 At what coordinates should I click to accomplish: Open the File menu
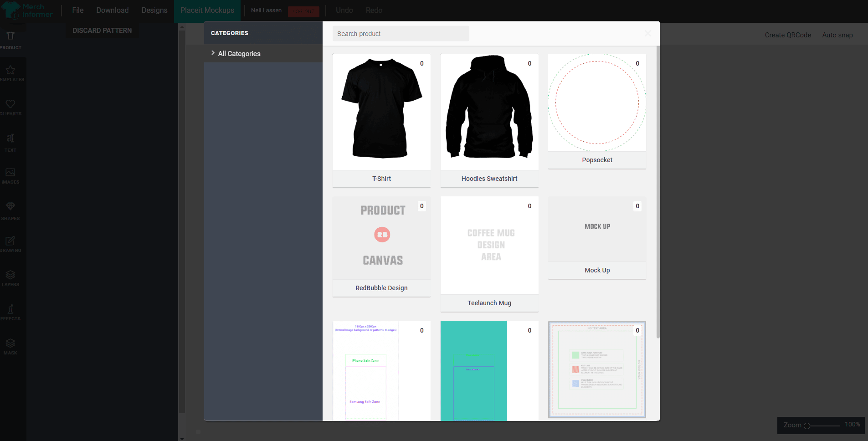pyautogui.click(x=78, y=10)
